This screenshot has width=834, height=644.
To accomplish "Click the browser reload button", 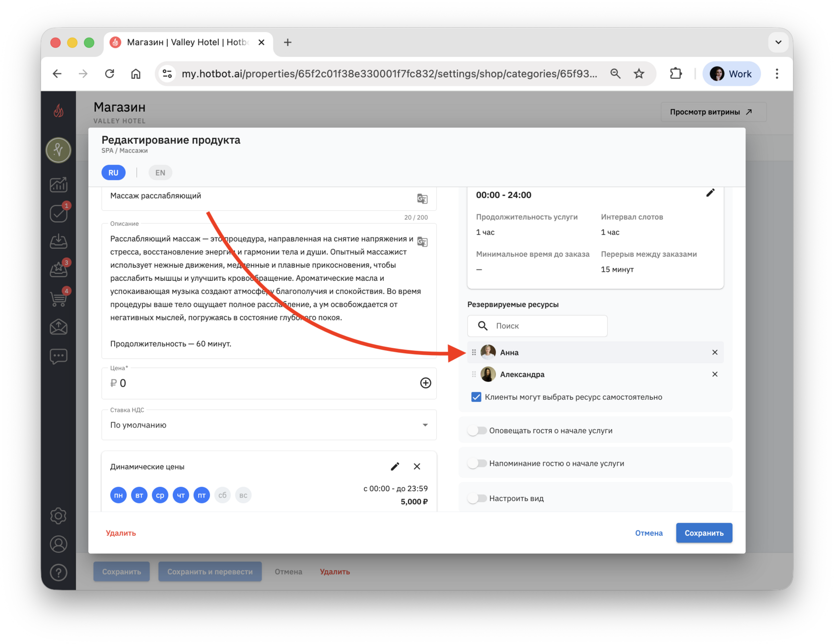I will [110, 74].
